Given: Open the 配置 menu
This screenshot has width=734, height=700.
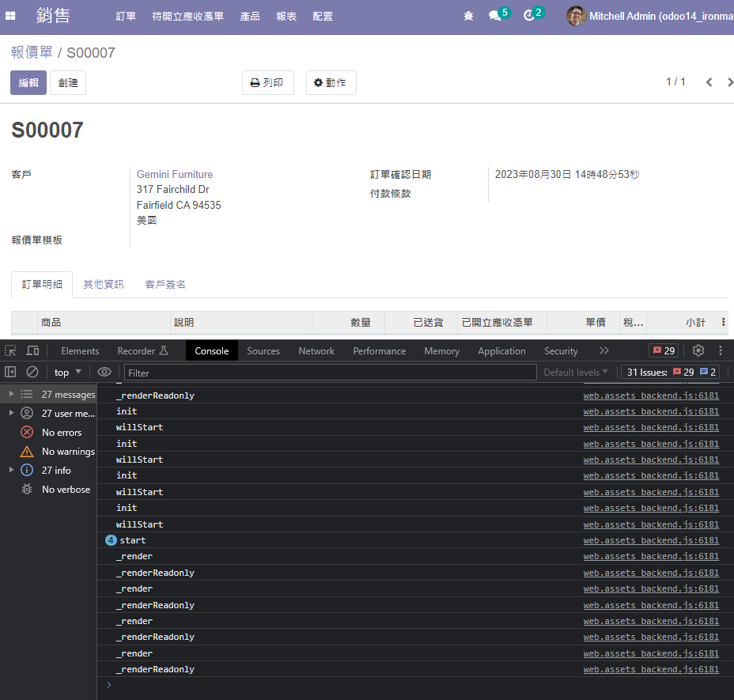Looking at the screenshot, I should point(323,17).
